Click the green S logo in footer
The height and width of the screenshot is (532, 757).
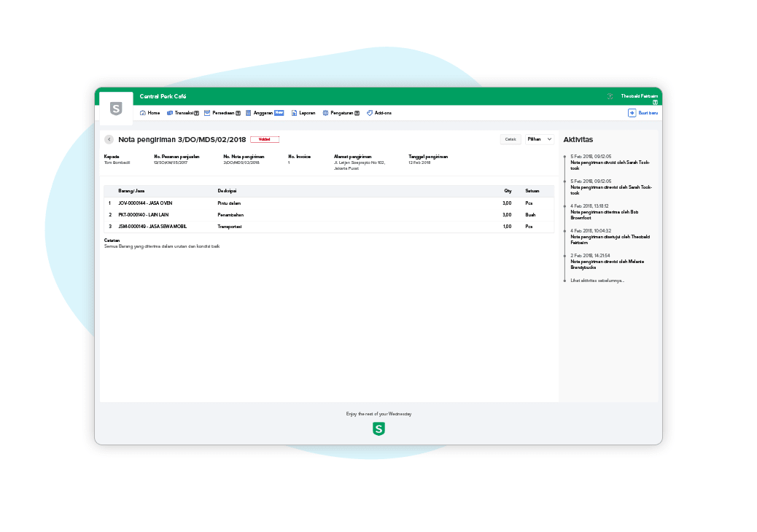pyautogui.click(x=378, y=429)
